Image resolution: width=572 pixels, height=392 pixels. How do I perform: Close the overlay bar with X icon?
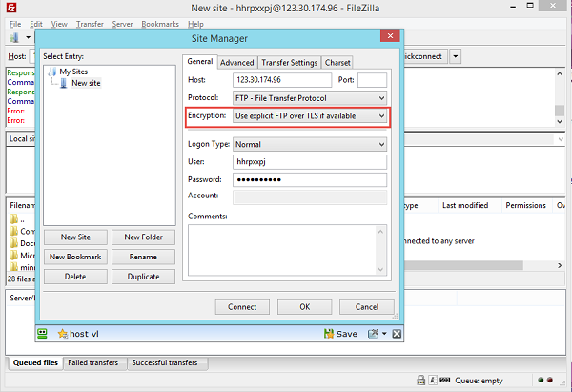(x=397, y=334)
